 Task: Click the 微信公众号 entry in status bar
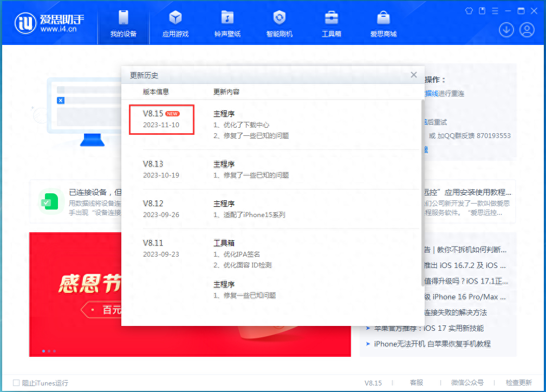point(467,383)
